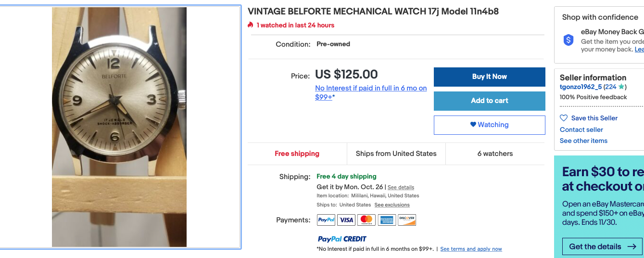The image size is (644, 258).
Task: Click the Mastercard icon
Action: (366, 220)
